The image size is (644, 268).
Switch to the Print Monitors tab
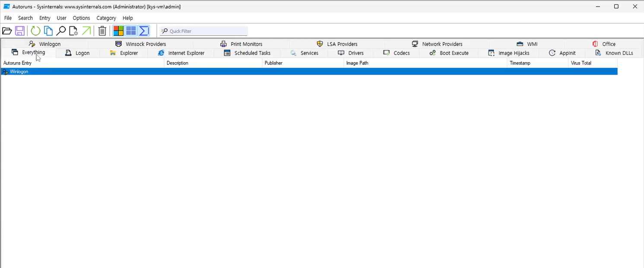click(x=241, y=44)
